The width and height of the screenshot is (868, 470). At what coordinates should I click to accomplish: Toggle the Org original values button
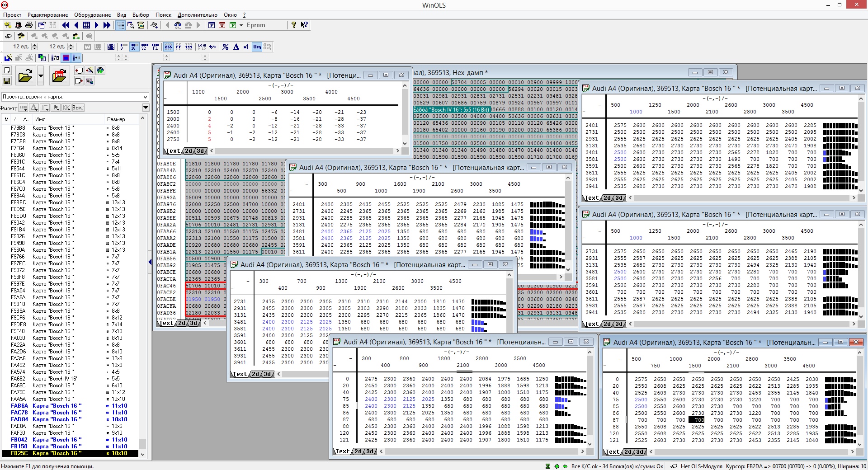pyautogui.click(x=257, y=47)
